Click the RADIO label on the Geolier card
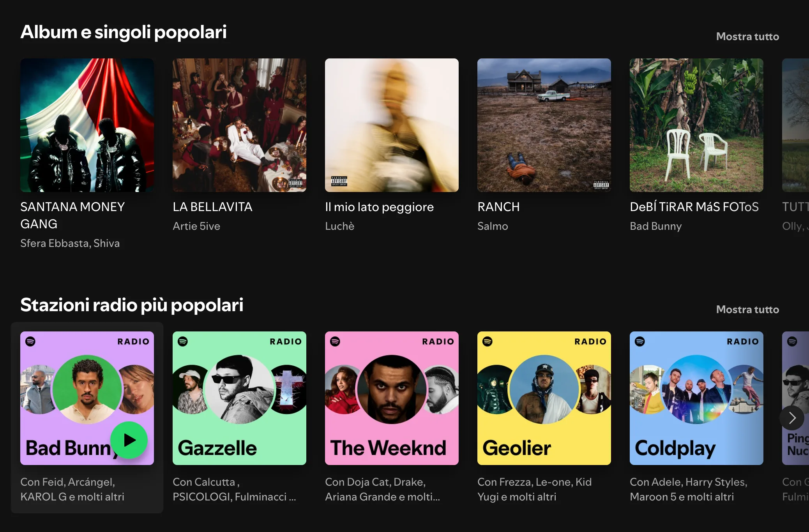809x532 pixels. (x=590, y=341)
